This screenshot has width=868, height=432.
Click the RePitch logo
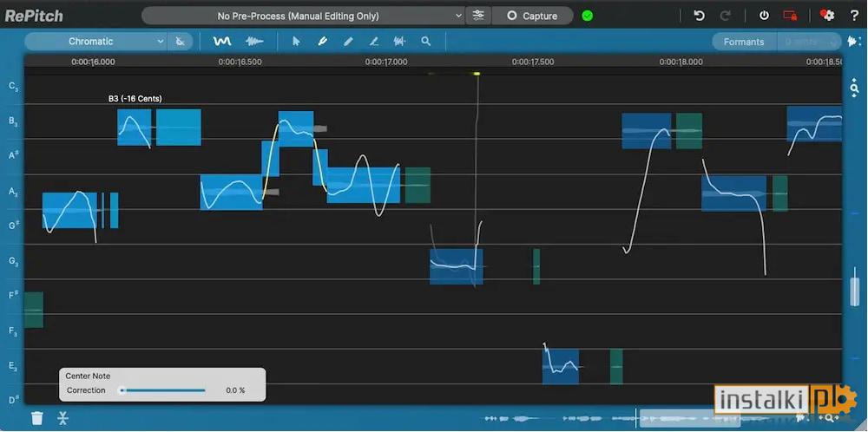pos(34,16)
